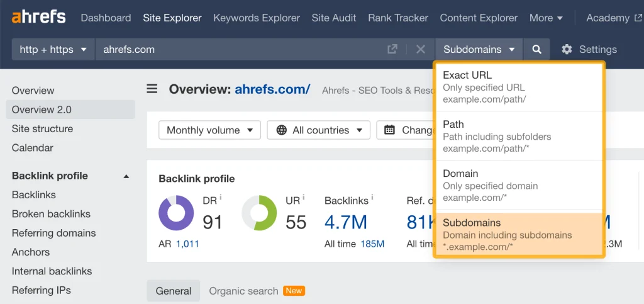Click the DR info icon
The height and width of the screenshot is (304, 644).
pyautogui.click(x=221, y=198)
